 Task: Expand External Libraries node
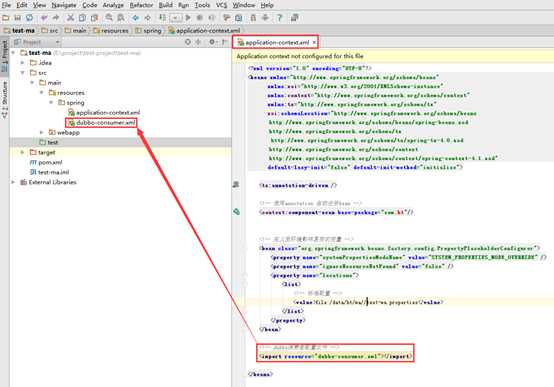point(13,182)
